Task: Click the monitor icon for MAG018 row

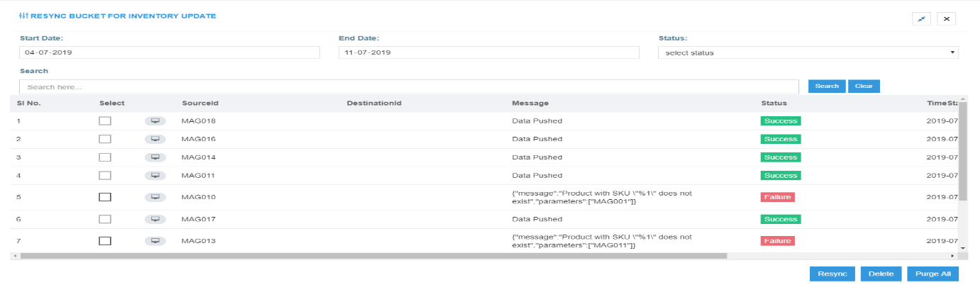Action: 155,121
